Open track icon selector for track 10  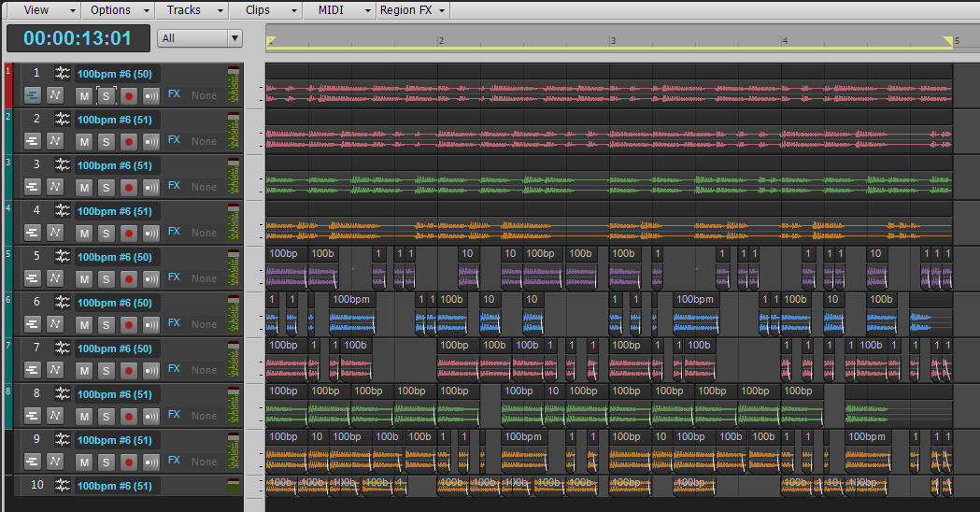click(62, 485)
